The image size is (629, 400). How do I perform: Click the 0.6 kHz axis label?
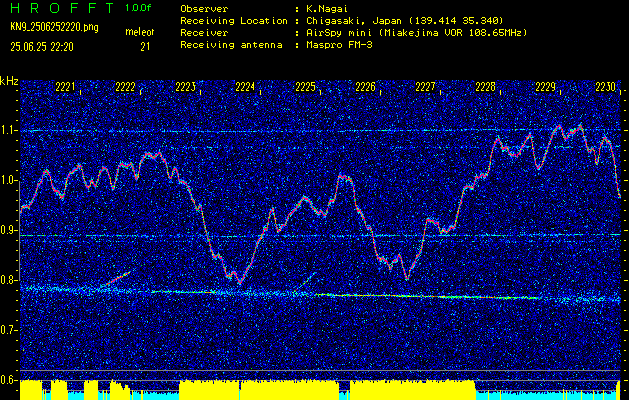8,380
